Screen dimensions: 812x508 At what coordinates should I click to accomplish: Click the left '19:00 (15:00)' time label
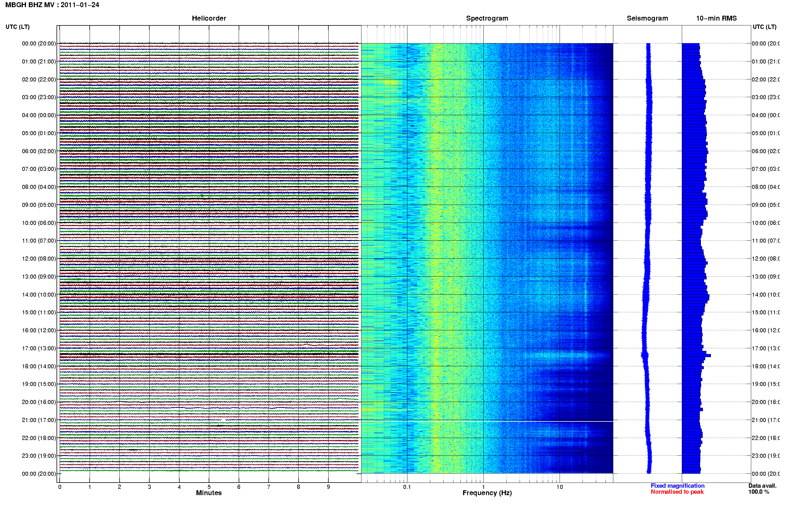[39, 384]
